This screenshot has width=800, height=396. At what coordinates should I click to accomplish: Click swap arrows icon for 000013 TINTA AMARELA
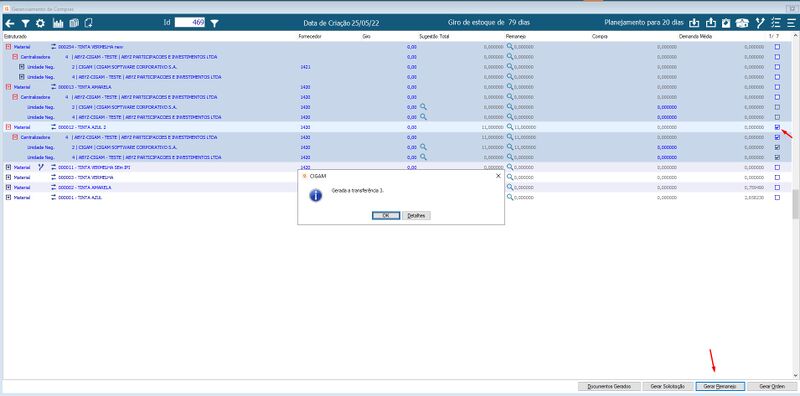click(54, 87)
